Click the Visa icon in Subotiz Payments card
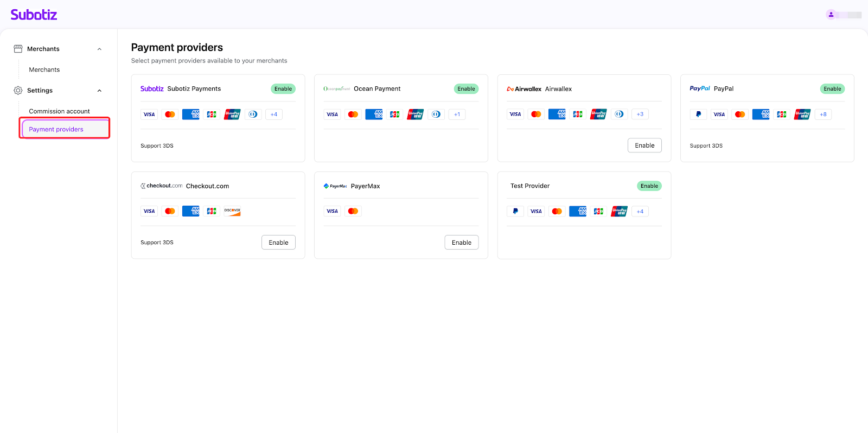 [149, 114]
